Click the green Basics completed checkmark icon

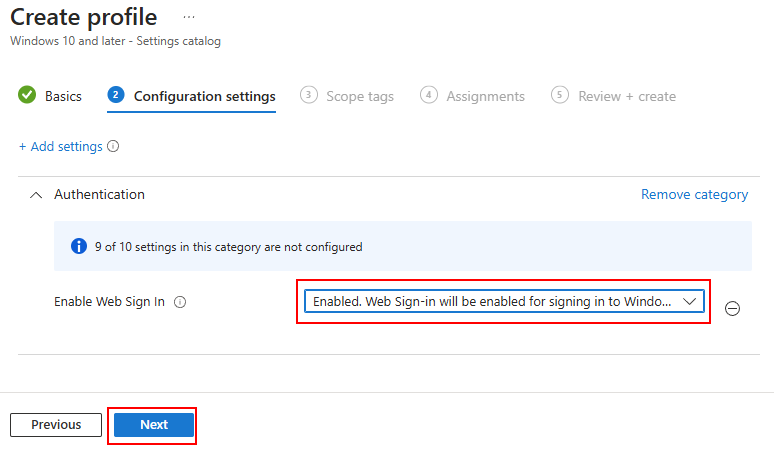[27, 95]
